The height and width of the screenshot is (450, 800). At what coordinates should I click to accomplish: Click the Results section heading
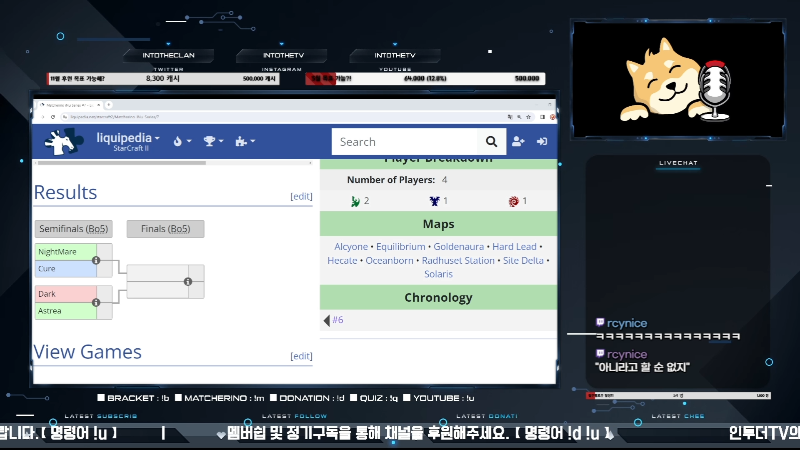(65, 192)
